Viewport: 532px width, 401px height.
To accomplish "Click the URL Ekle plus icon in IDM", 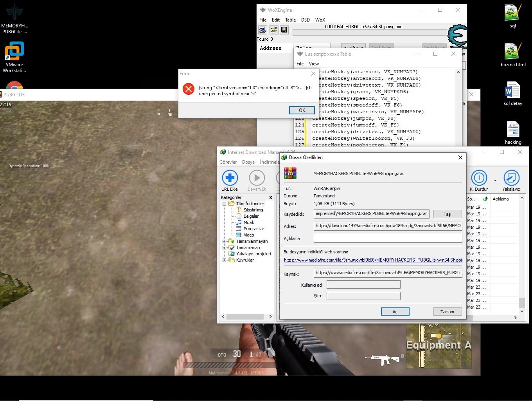I will coord(230,178).
